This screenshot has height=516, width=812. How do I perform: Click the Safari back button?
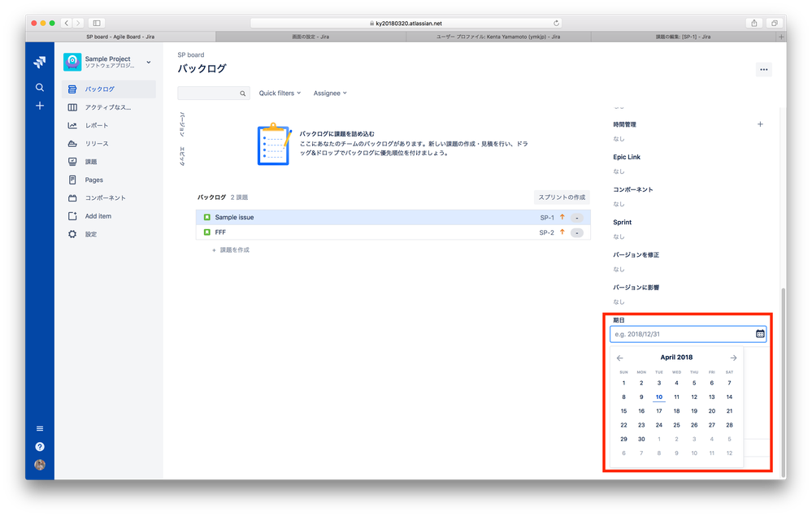[x=67, y=23]
